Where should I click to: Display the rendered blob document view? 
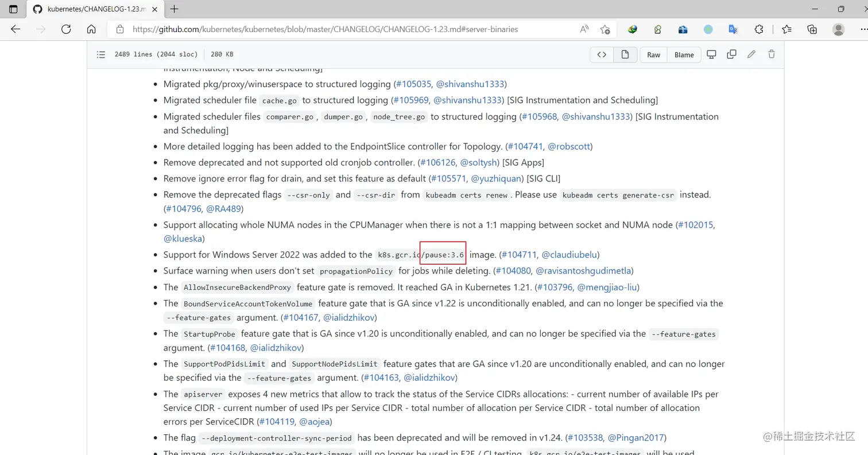pos(625,55)
